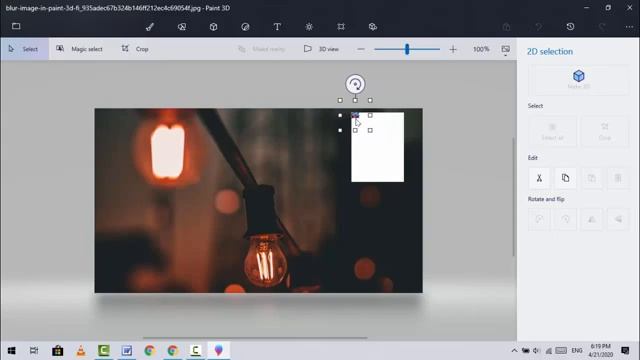The height and width of the screenshot is (360, 640).
Task: Open the Windows Start menu
Action: pos(11,351)
